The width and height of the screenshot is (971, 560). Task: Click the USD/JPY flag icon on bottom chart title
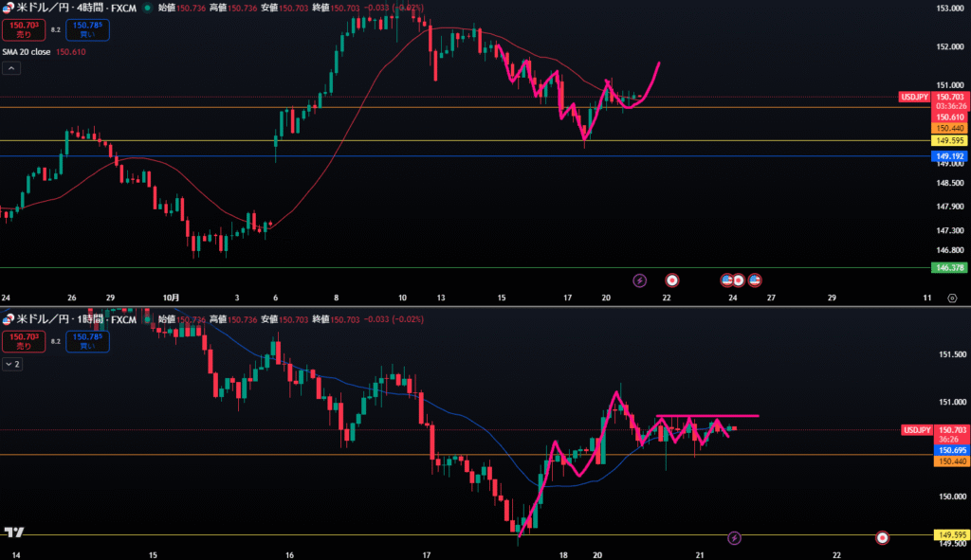[9, 320]
